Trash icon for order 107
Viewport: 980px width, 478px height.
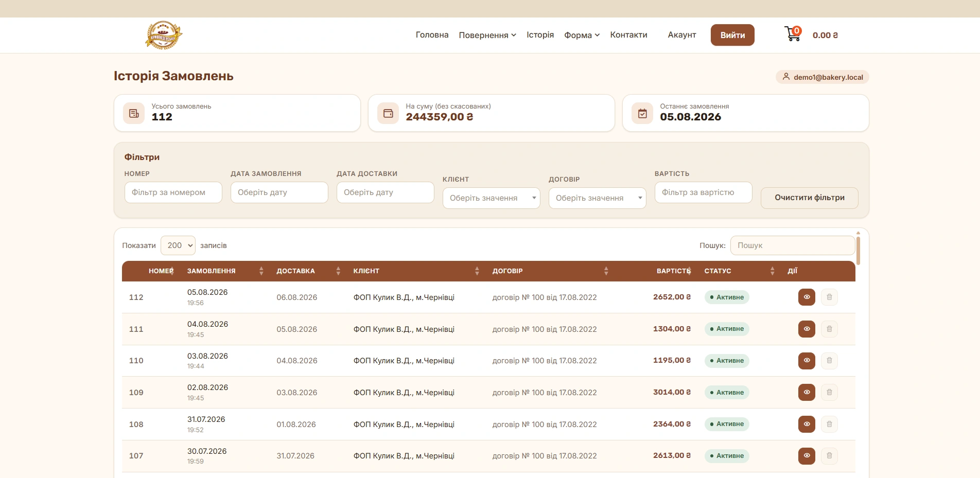click(x=829, y=456)
